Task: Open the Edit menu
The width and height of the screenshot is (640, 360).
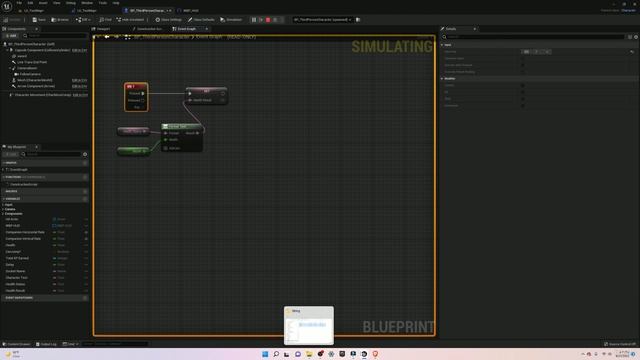Action: click(30, 3)
